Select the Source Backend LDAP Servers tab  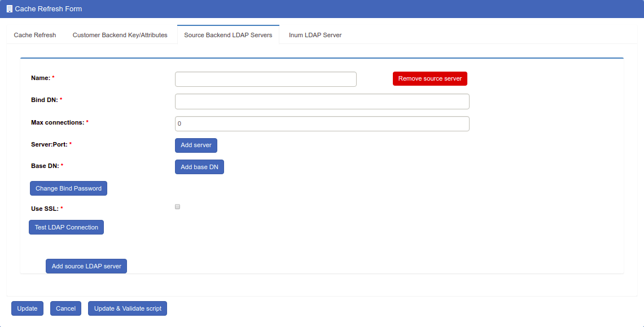point(228,34)
